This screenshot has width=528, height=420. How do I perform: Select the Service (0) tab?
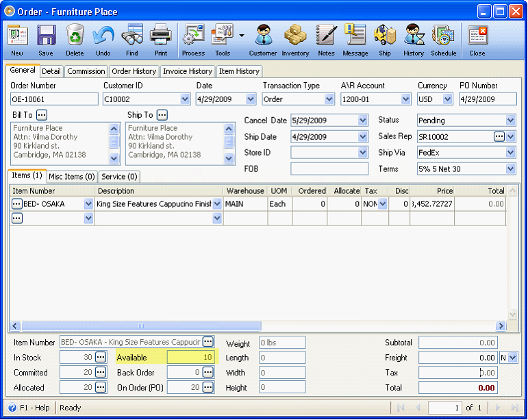[119, 177]
